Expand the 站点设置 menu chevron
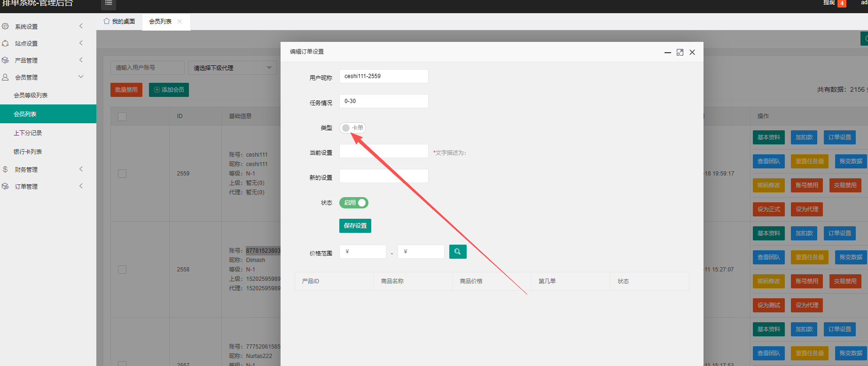 pyautogui.click(x=81, y=43)
